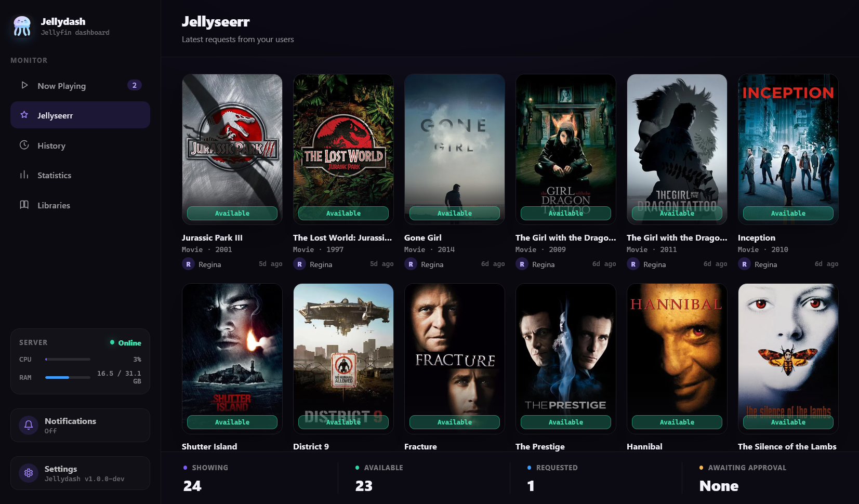This screenshot has height=504, width=859.
Task: Open the Inception poster
Action: (x=788, y=149)
